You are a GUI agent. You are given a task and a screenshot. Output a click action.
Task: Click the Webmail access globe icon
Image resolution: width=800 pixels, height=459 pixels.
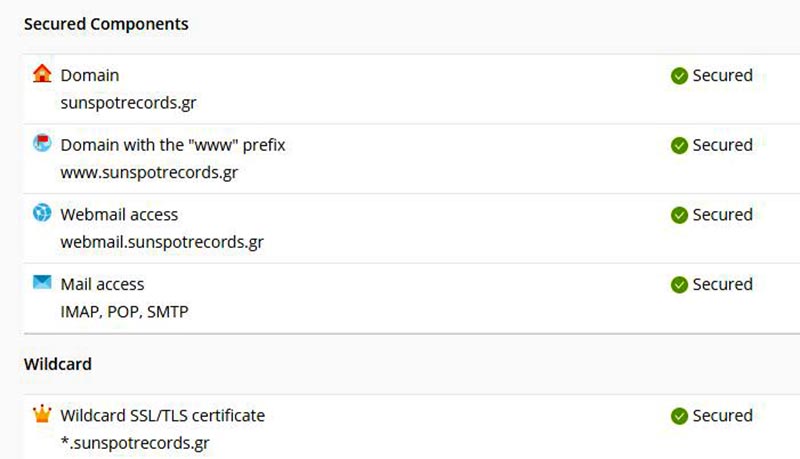point(42,213)
